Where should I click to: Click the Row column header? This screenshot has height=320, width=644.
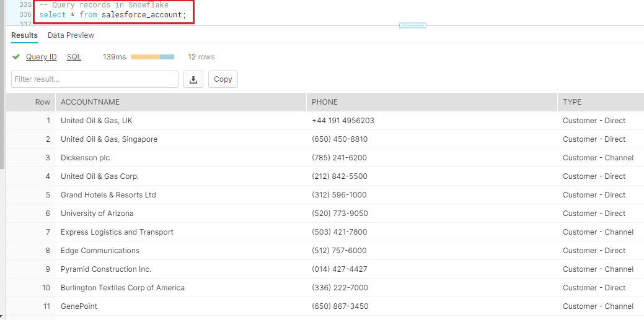(42, 102)
